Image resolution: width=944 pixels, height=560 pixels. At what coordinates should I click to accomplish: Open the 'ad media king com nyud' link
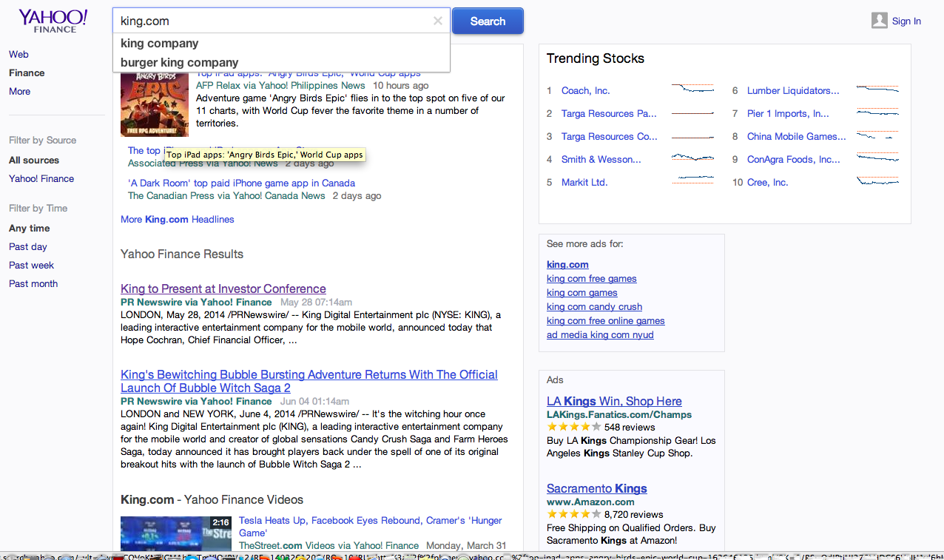click(600, 334)
